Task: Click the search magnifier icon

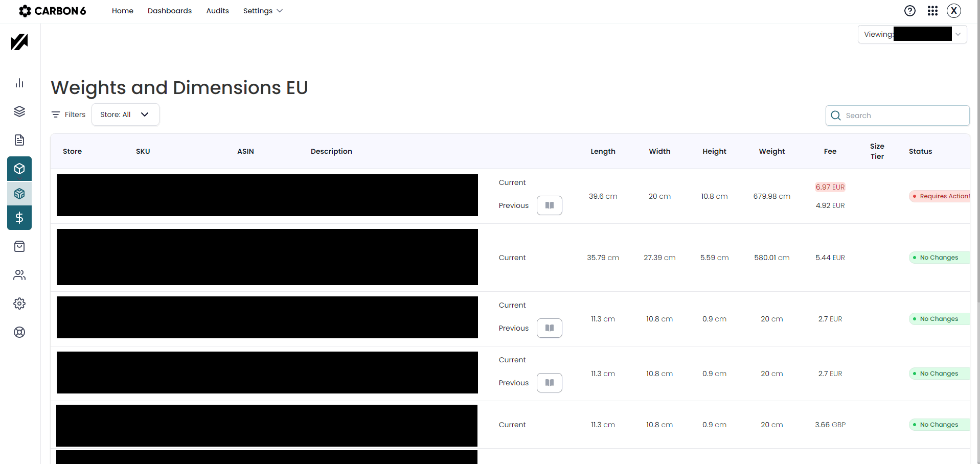Action: 836,115
